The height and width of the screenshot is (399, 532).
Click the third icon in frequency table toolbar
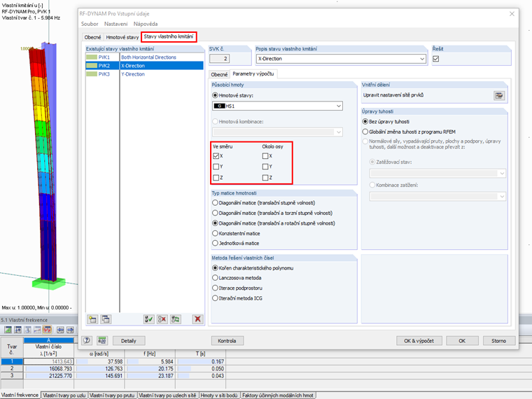tap(27, 330)
